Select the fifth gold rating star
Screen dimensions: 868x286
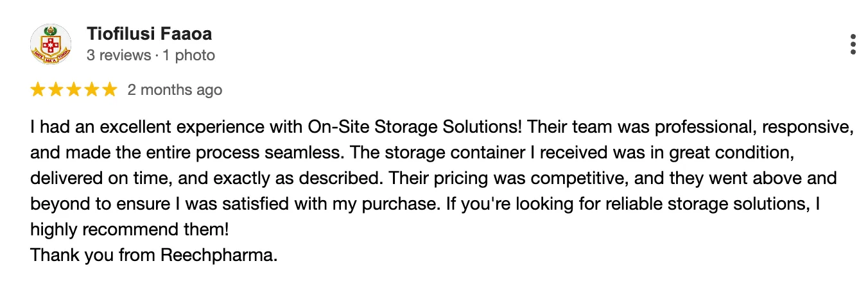(110, 90)
